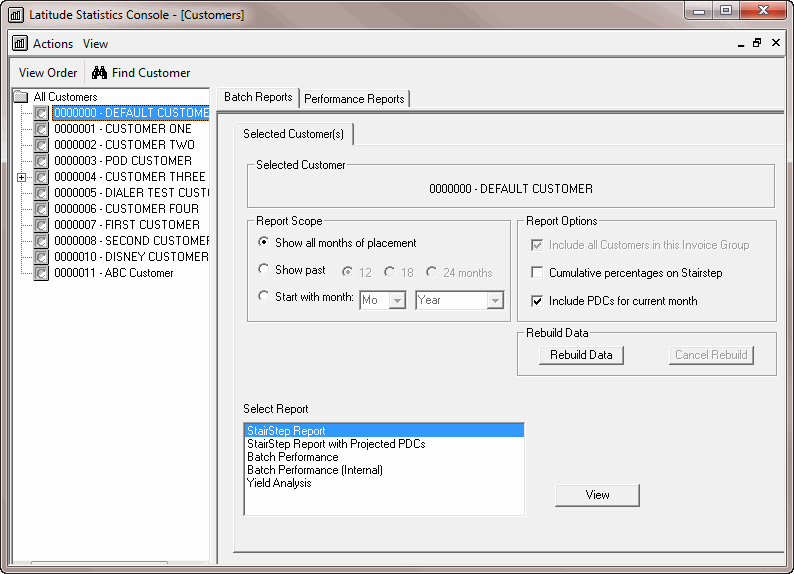Click the icon beside POD CUSTOMER

[x=41, y=161]
